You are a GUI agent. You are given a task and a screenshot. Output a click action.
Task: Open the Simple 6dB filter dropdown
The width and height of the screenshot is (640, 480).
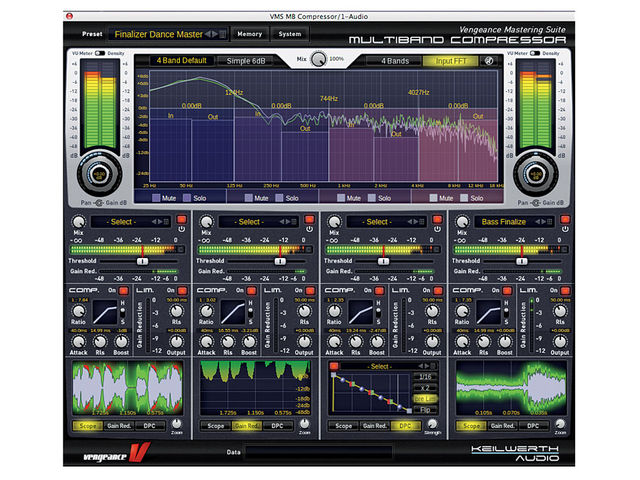coord(246,61)
